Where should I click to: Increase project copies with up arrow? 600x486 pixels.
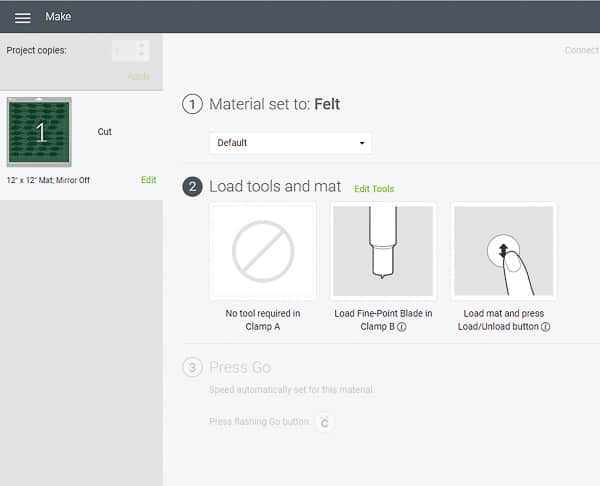click(x=142, y=45)
